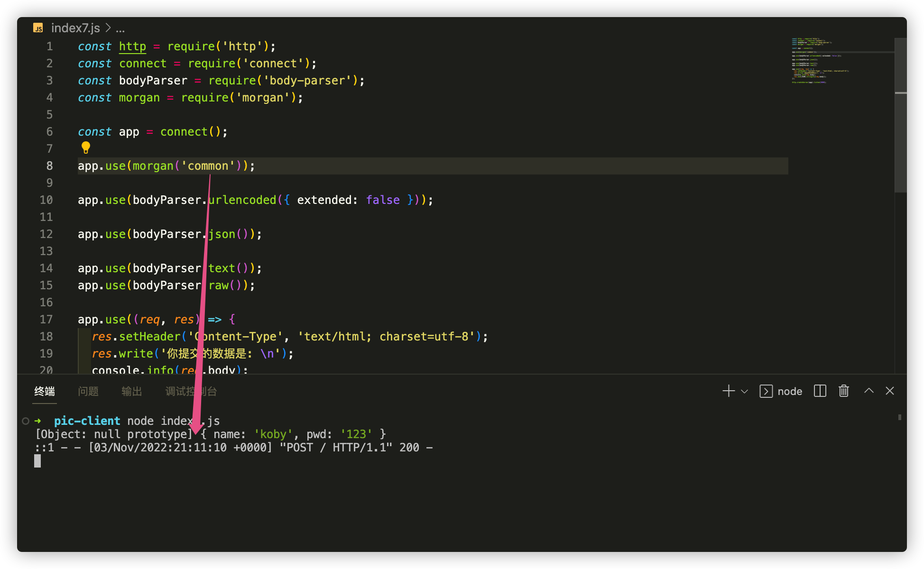Click connect() call on line 6

click(x=191, y=132)
